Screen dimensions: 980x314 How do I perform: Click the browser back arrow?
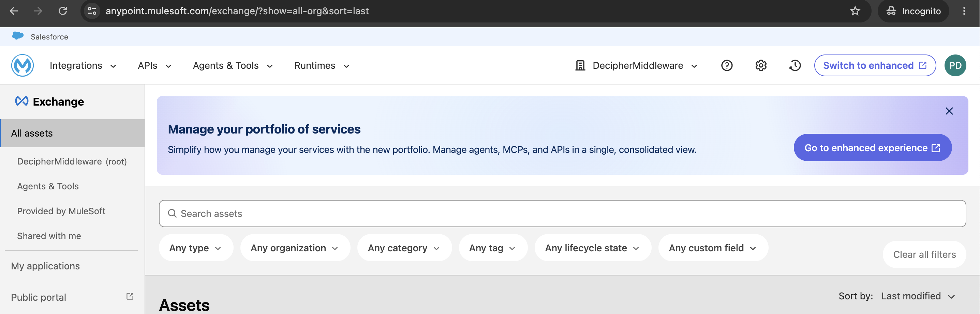click(14, 11)
